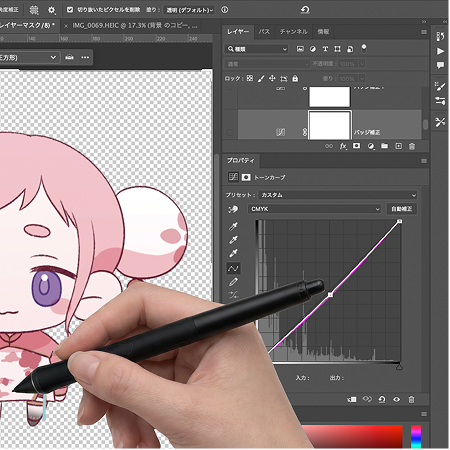Click the on-image adjustment hand tool
This screenshot has width=450, height=450.
click(x=233, y=209)
